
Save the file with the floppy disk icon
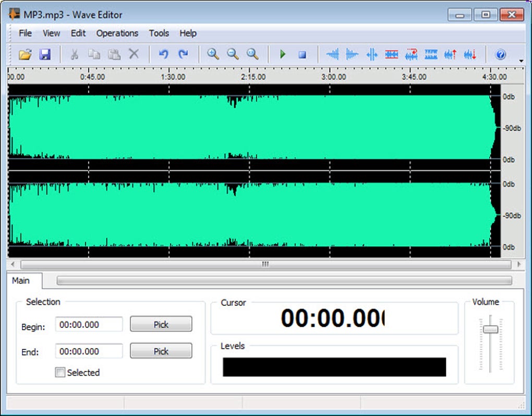(45, 54)
